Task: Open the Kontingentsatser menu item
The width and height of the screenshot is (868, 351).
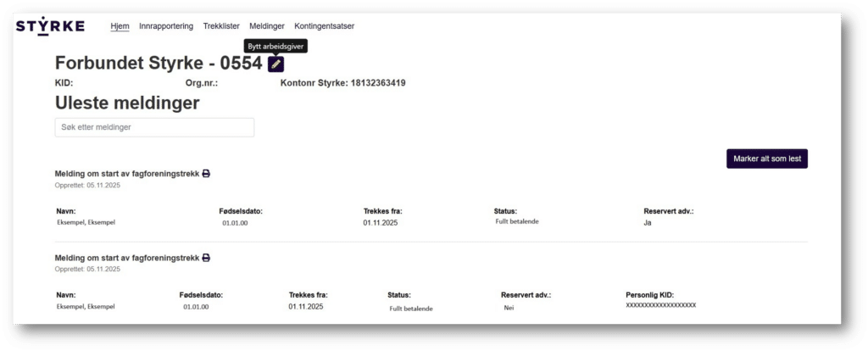Action: 324,26
